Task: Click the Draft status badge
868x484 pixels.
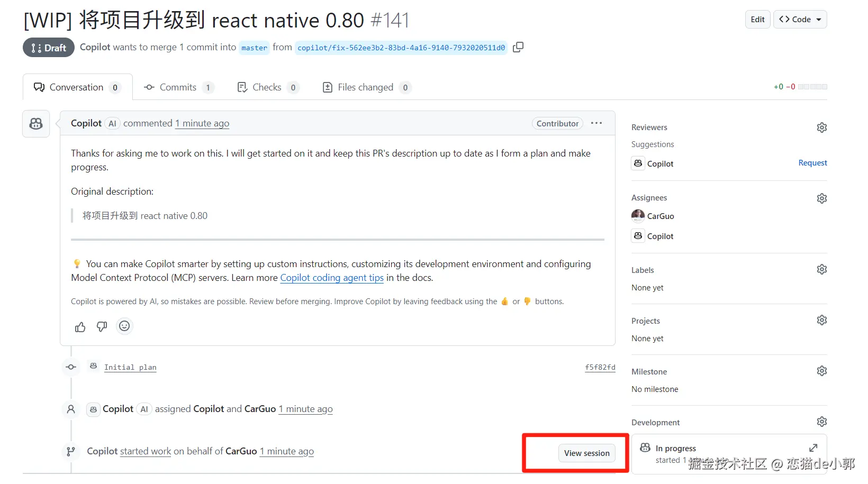Action: tap(49, 48)
